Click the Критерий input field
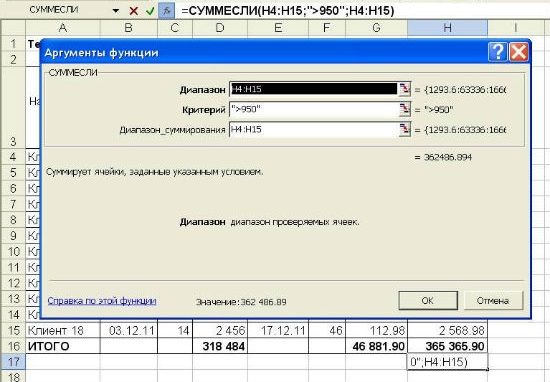550x382 pixels. pos(314,109)
